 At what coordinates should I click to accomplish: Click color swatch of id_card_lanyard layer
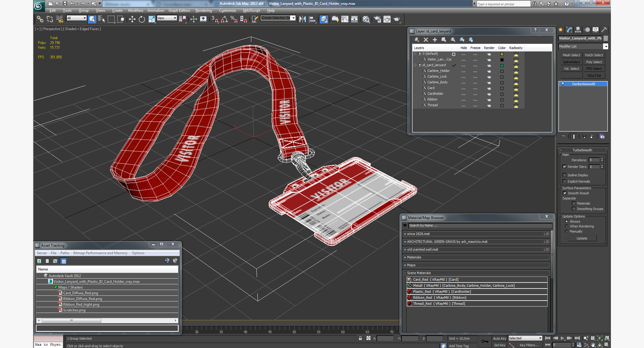pyautogui.click(x=502, y=66)
